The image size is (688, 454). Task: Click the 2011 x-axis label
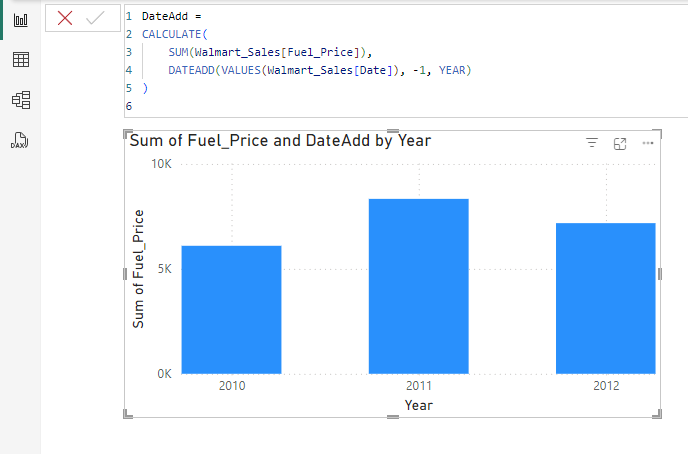pos(418,386)
